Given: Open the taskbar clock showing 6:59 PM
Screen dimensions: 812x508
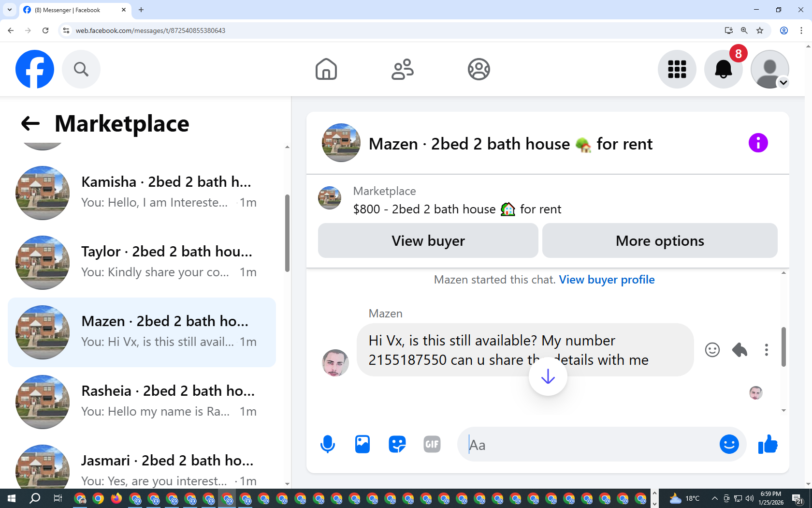Looking at the screenshot, I should tap(771, 498).
